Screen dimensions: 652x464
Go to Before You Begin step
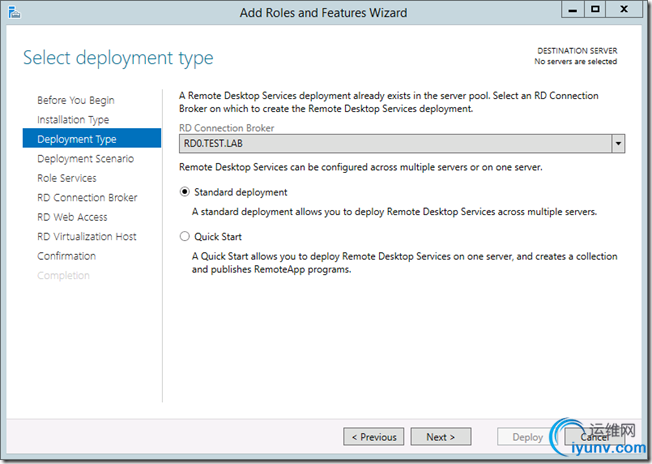pyautogui.click(x=76, y=100)
